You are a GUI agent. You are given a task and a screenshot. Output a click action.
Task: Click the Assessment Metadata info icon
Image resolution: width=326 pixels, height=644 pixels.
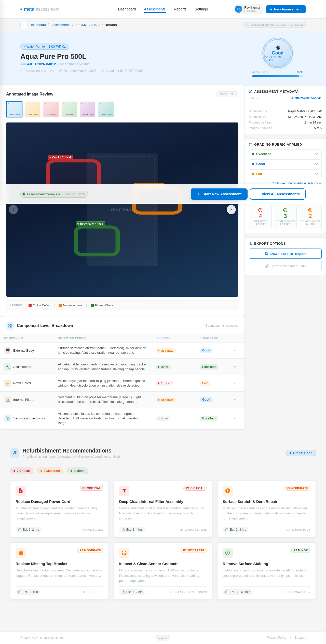coord(251,92)
